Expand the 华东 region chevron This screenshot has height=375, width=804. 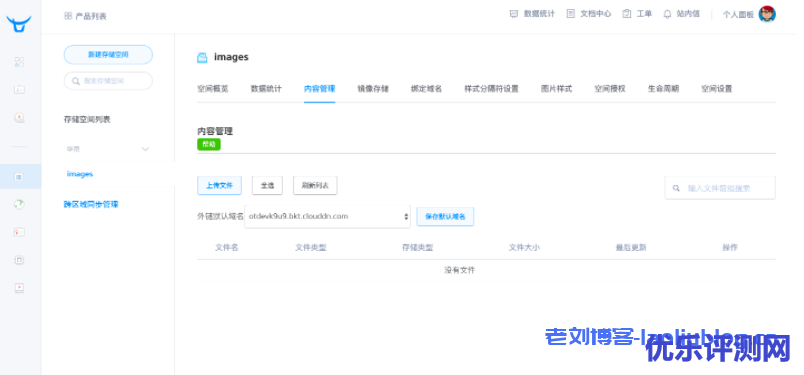pyautogui.click(x=145, y=149)
